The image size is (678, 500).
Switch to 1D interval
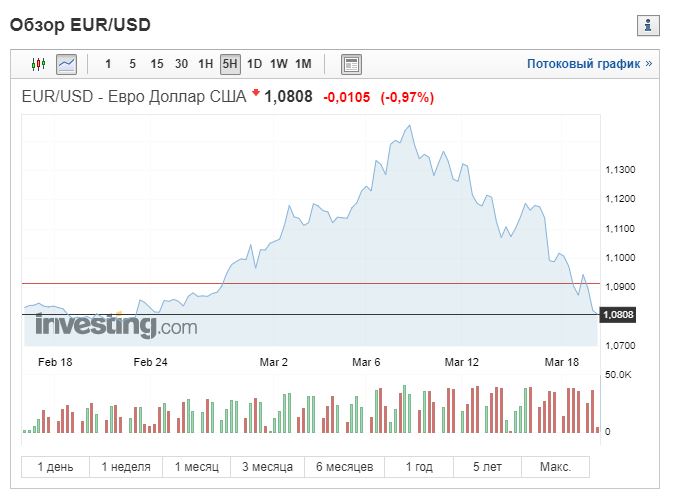[x=254, y=64]
